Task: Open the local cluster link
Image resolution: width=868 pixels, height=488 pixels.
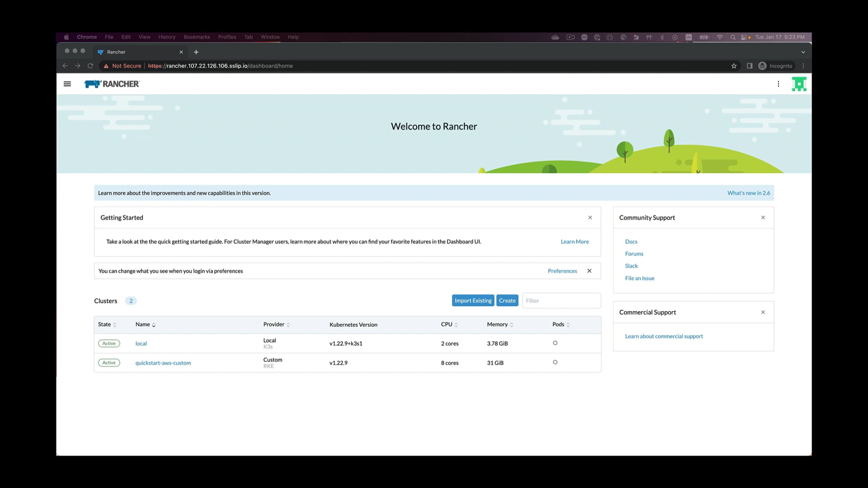Action: [x=141, y=344]
